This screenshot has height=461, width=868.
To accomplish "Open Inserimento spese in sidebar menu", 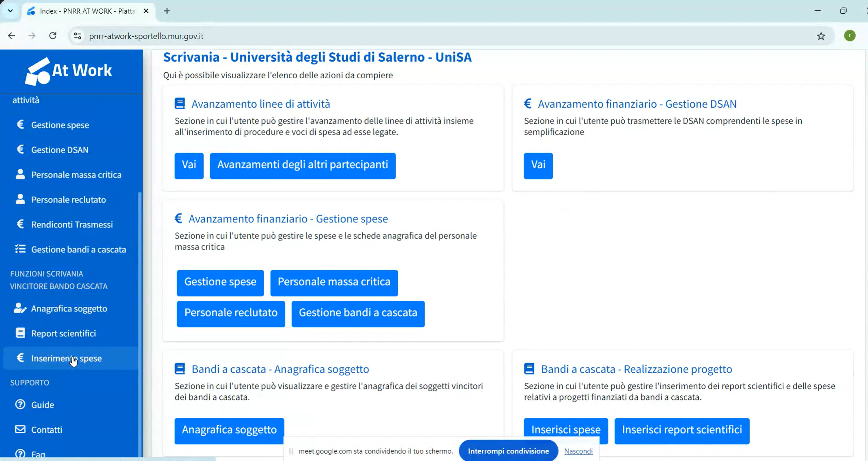I will (70, 358).
